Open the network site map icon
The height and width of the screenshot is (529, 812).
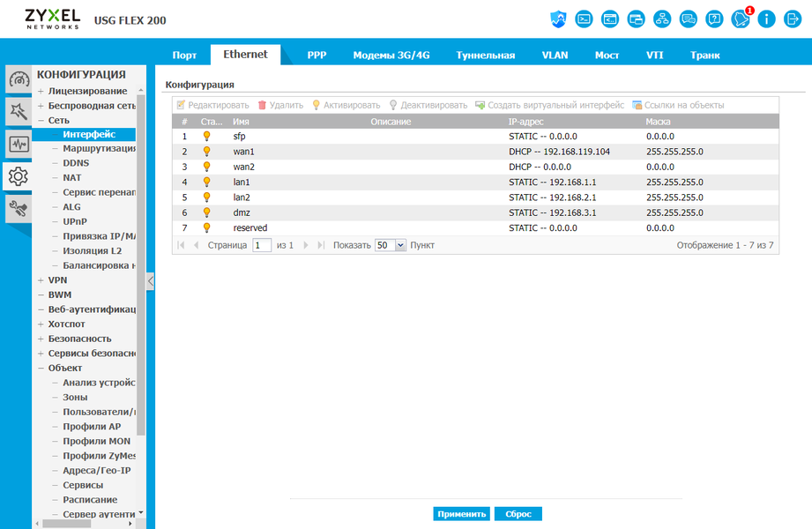(662, 19)
